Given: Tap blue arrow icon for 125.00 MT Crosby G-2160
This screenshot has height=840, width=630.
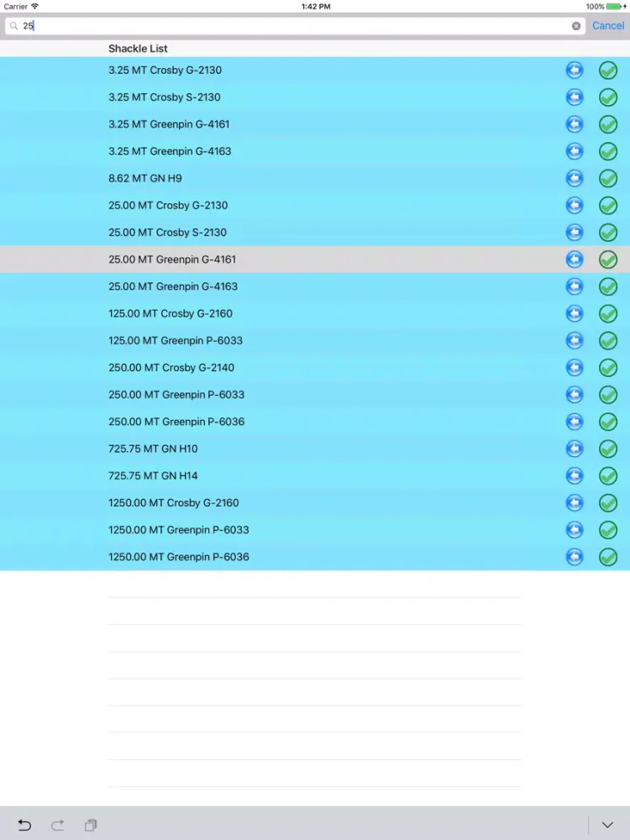Looking at the screenshot, I should 575,313.
